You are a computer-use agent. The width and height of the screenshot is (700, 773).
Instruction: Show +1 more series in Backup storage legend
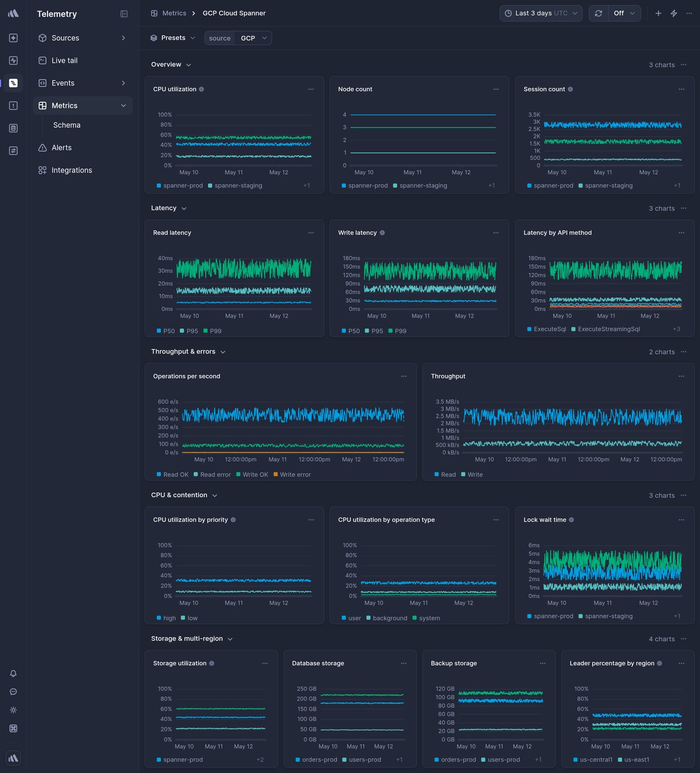pos(538,760)
